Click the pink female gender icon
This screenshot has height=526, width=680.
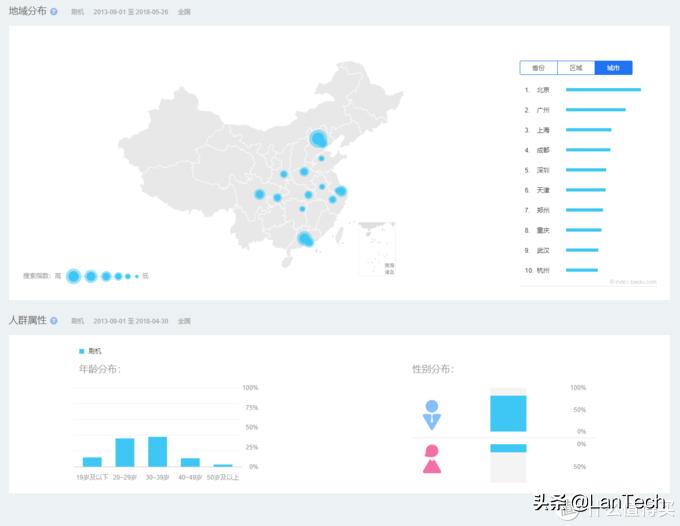[x=431, y=459]
